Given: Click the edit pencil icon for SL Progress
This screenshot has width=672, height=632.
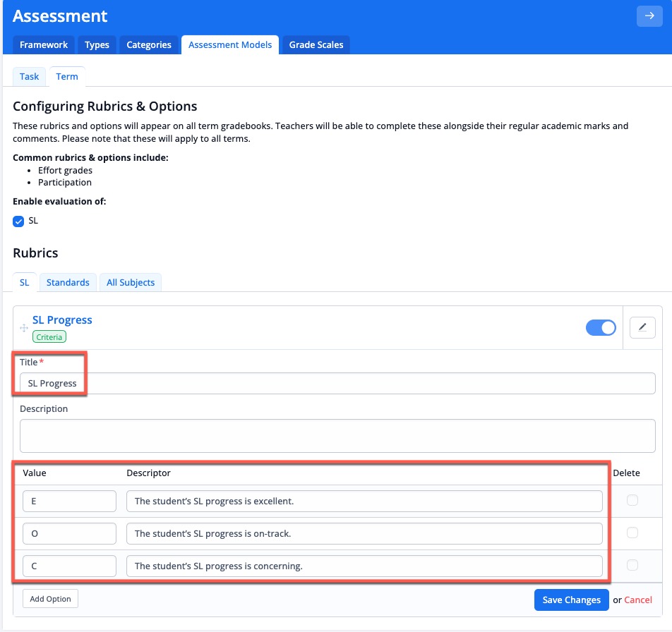Looking at the screenshot, I should [x=642, y=327].
